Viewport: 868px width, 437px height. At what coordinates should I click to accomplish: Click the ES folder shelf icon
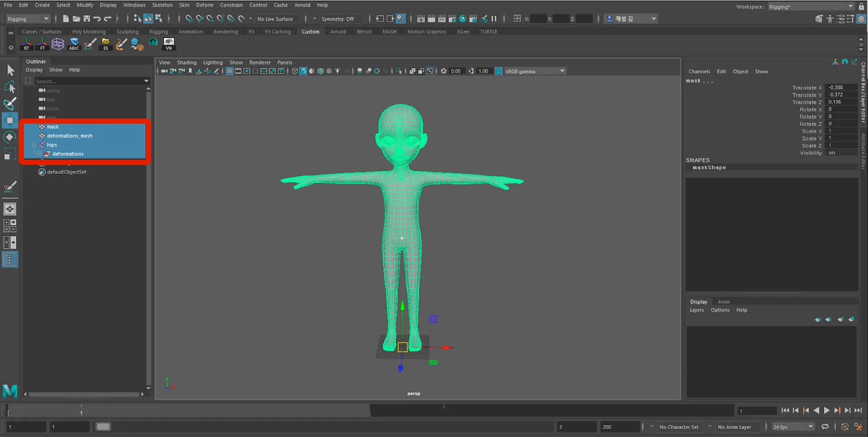click(105, 44)
